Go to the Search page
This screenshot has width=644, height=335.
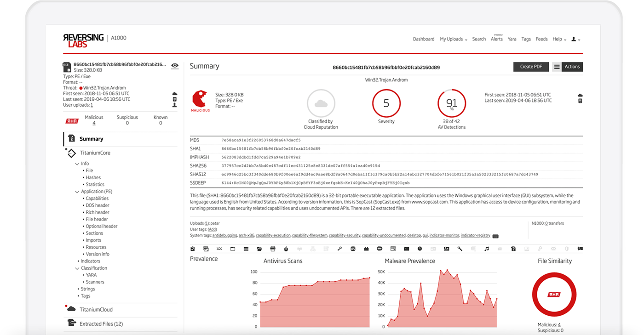pyautogui.click(x=479, y=40)
